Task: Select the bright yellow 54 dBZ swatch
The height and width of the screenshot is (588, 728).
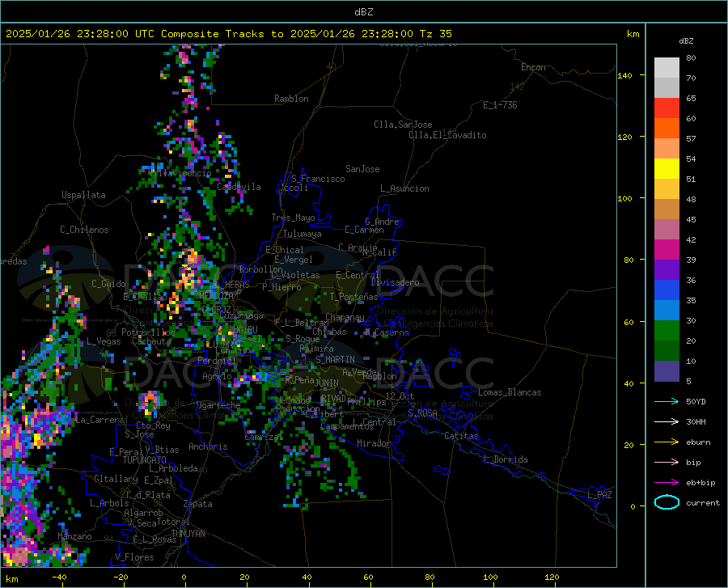Action: pyautogui.click(x=667, y=169)
